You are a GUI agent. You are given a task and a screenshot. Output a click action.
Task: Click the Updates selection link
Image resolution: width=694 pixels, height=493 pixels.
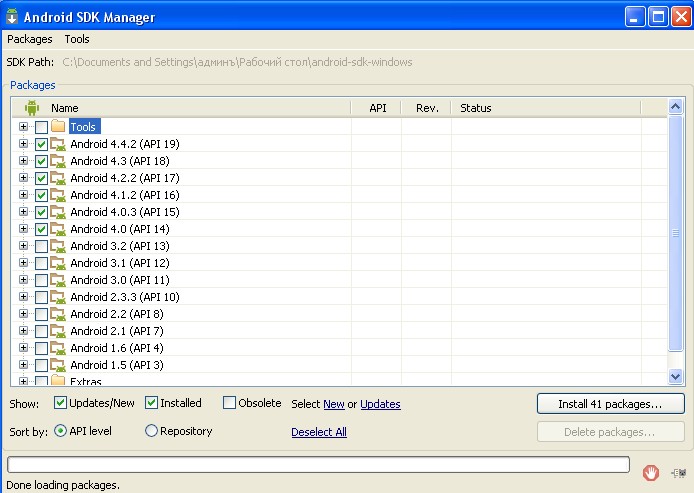[380, 404]
